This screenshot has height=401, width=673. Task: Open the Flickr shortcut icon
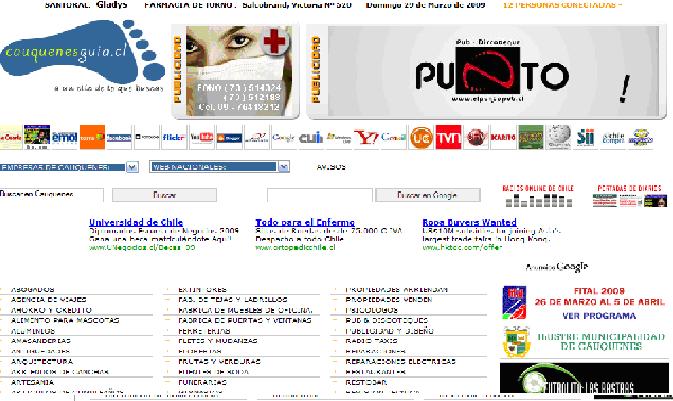click(174, 137)
